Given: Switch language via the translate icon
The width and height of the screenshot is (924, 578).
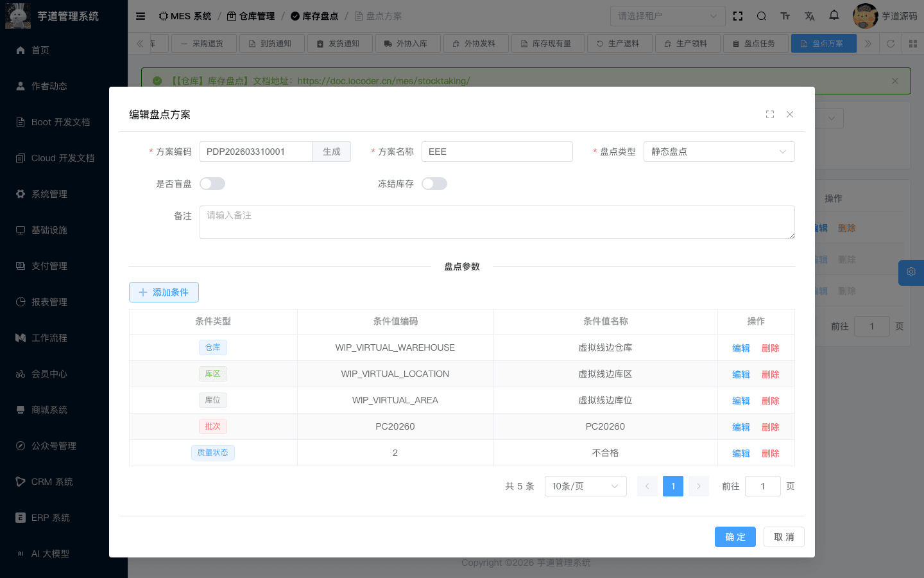Looking at the screenshot, I should click(809, 16).
